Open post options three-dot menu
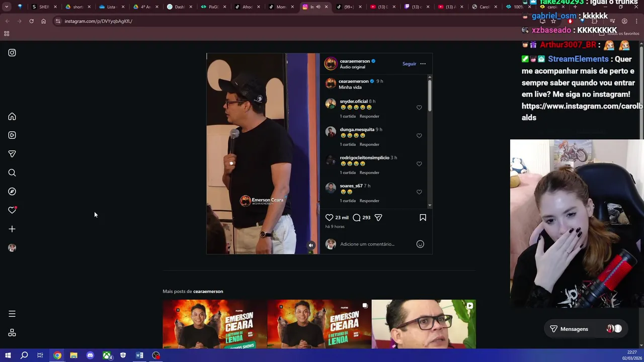Screen dimensions: 644x362 423,64
